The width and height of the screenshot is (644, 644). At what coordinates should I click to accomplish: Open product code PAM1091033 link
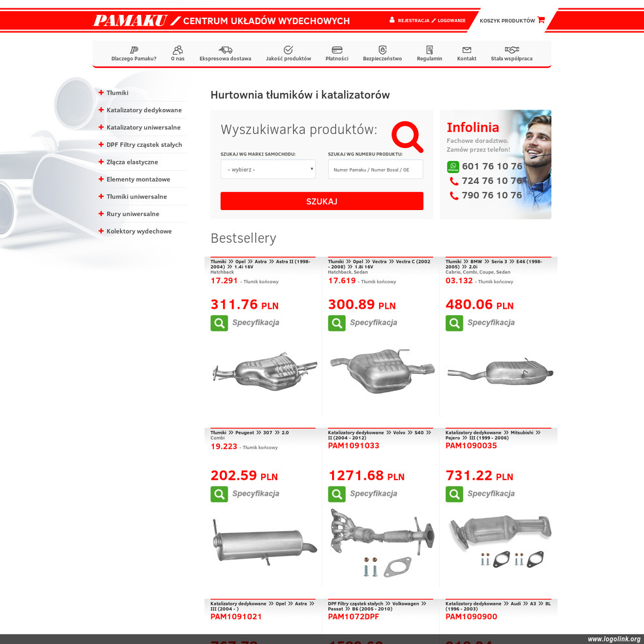(x=354, y=446)
